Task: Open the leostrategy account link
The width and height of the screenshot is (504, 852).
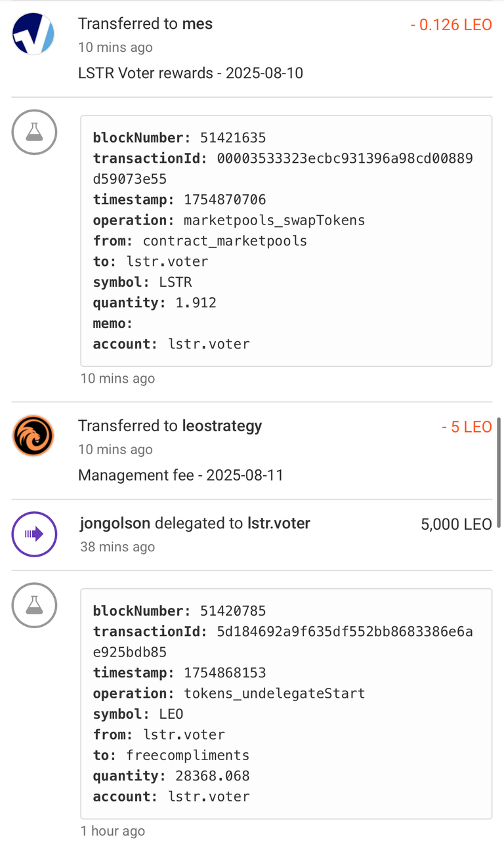Action: coord(222,426)
